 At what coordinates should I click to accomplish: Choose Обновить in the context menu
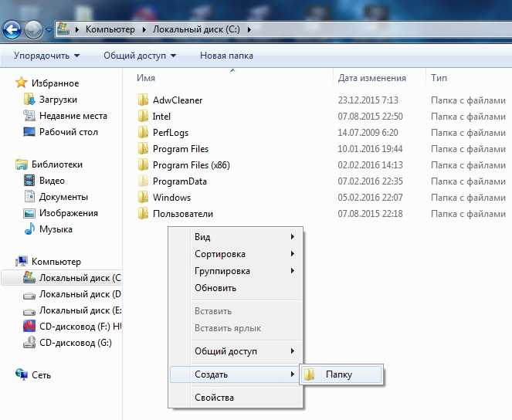[215, 288]
